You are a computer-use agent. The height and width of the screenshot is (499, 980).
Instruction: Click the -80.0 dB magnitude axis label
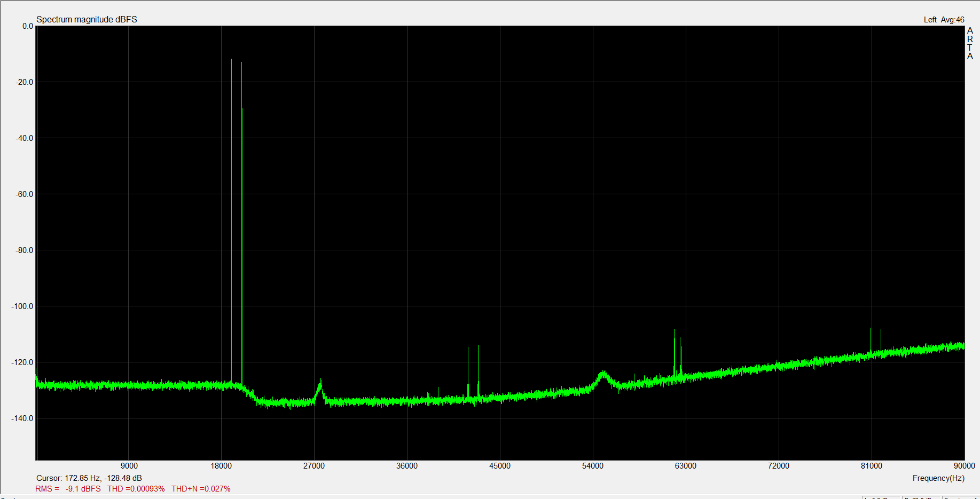coord(25,250)
